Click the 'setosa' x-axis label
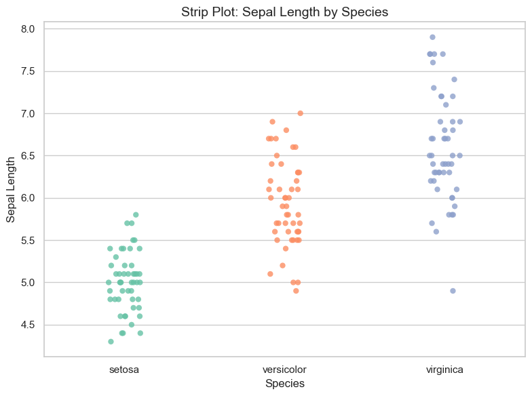Viewport: 532px width, 396px height. coord(123,369)
